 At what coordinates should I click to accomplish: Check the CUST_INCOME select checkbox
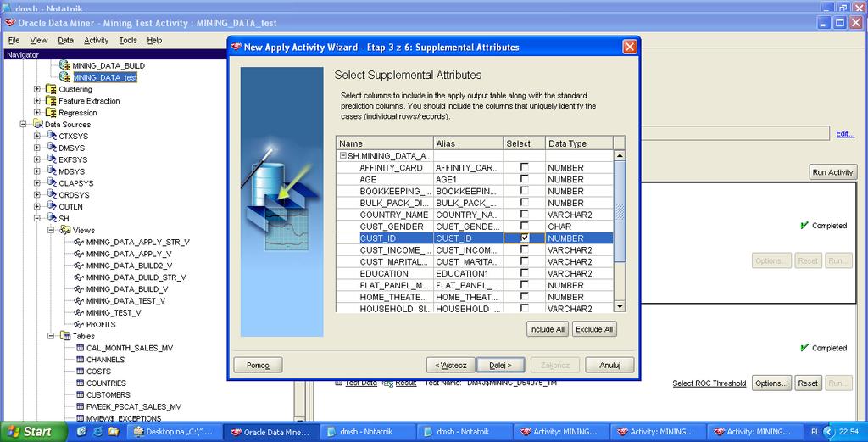pos(524,249)
